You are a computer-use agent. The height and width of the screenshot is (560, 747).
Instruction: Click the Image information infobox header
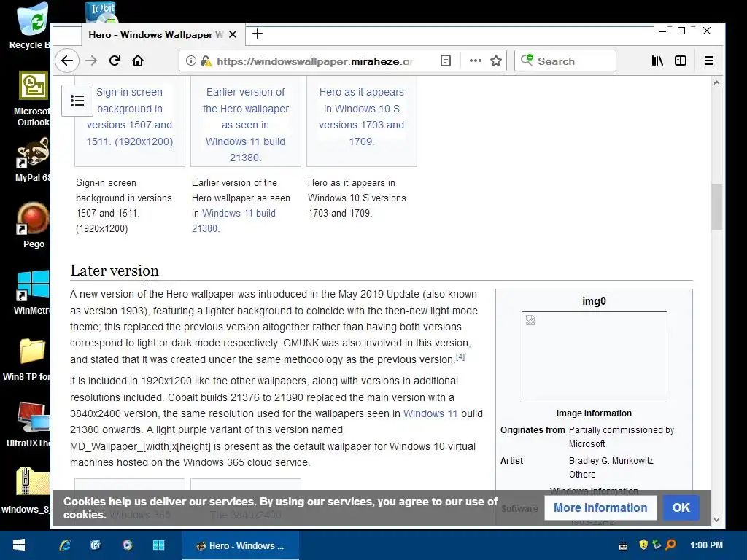[x=594, y=413]
